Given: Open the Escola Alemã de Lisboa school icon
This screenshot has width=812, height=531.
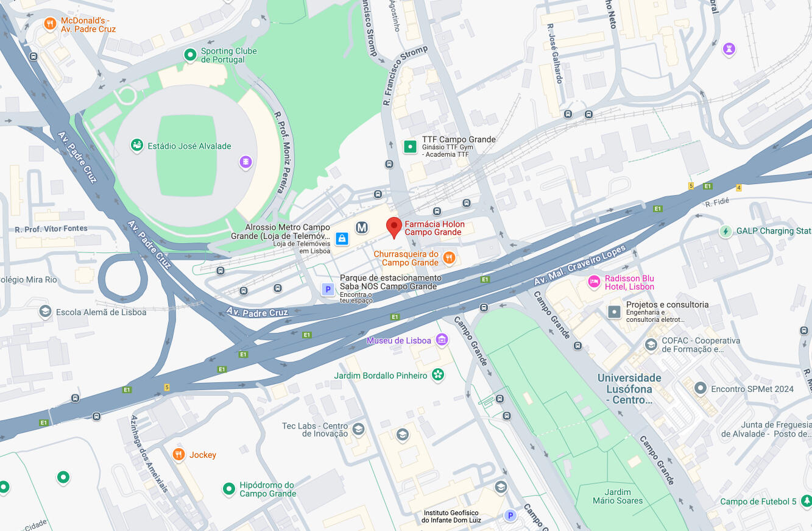Looking at the screenshot, I should tap(45, 312).
